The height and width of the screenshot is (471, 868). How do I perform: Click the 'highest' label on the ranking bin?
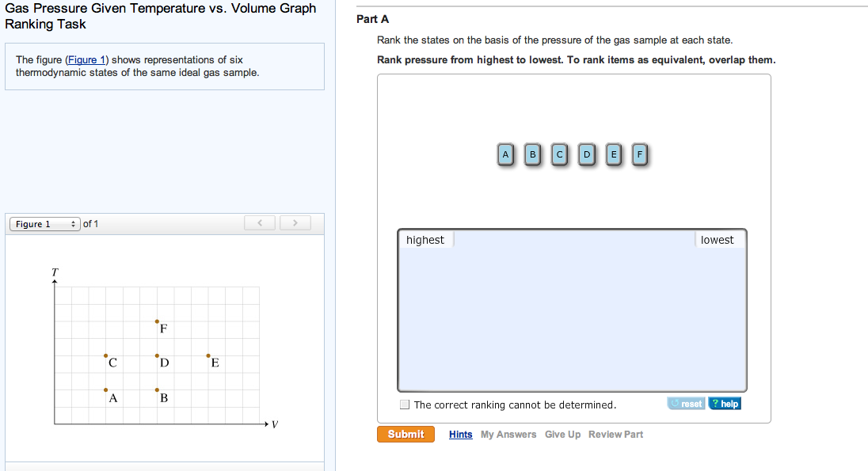425,239
